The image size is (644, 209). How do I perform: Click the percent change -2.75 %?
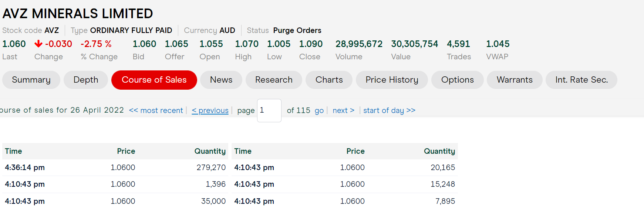pos(96,44)
